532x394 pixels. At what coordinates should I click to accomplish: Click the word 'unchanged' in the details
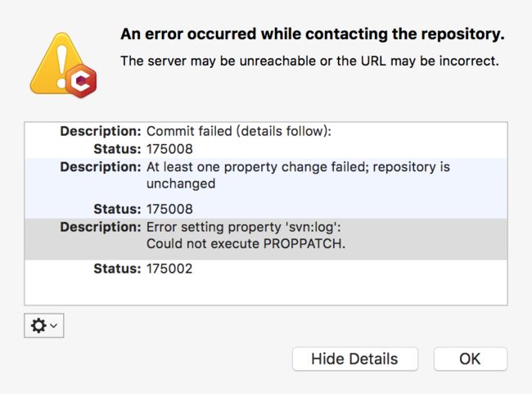coord(181,183)
